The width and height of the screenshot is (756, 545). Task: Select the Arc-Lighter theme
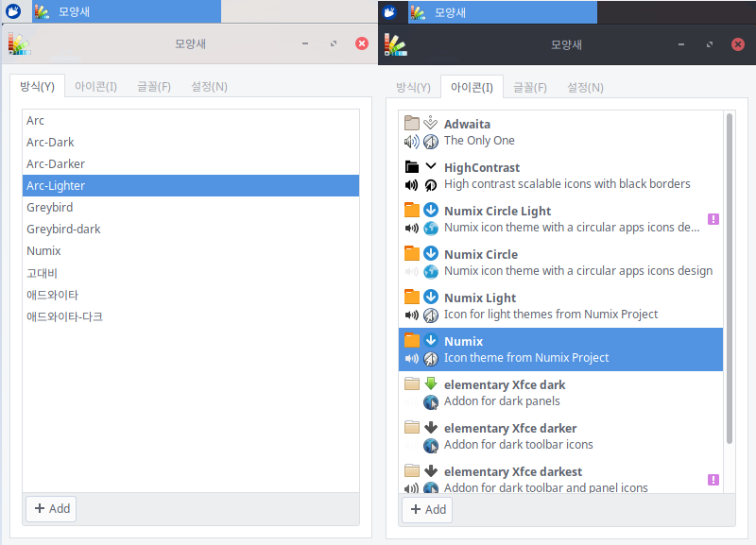(x=191, y=185)
